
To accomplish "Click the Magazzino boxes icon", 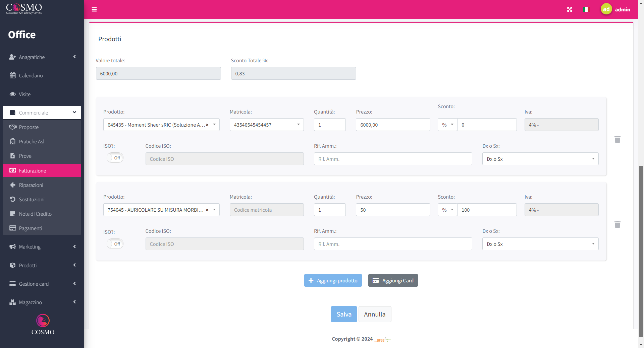I will pos(13,302).
